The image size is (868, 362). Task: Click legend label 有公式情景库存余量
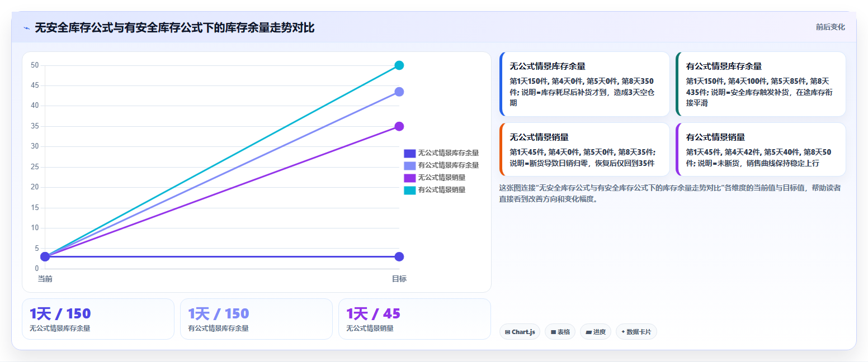(x=448, y=165)
